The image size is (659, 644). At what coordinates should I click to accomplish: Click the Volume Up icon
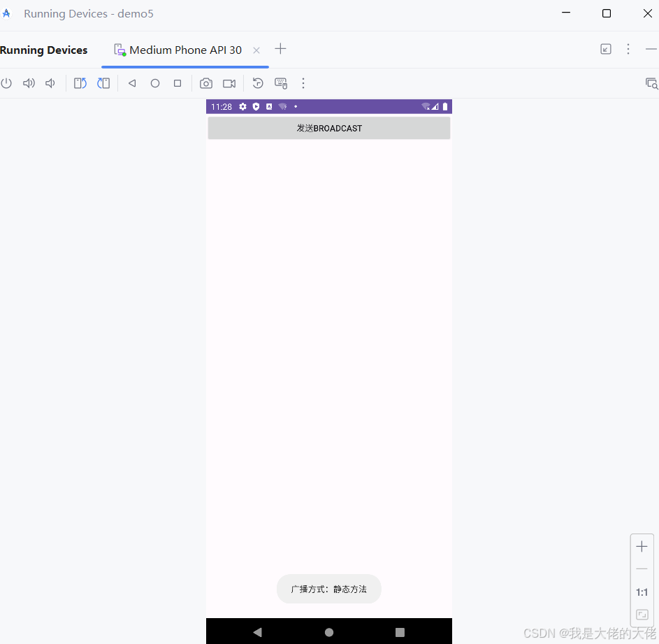click(29, 83)
